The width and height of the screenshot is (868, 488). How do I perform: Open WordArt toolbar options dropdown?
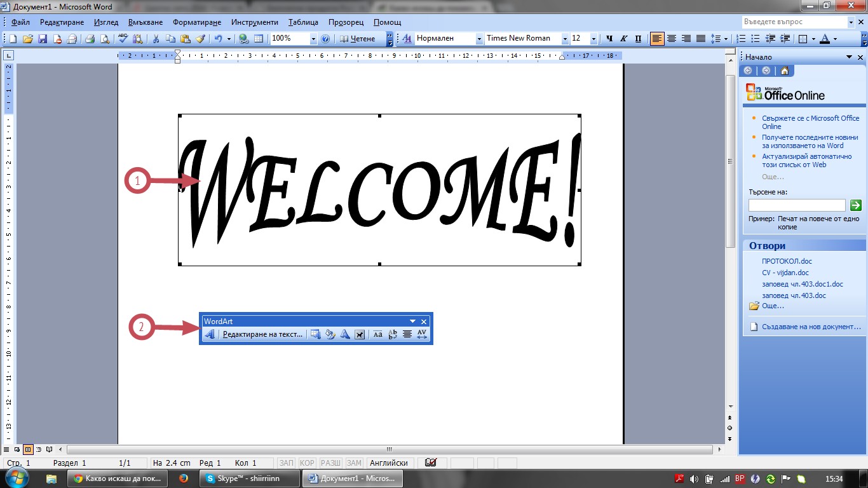[412, 322]
